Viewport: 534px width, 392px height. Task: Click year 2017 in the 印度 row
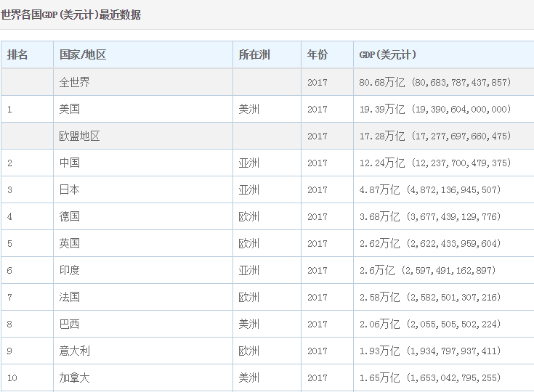(x=317, y=271)
